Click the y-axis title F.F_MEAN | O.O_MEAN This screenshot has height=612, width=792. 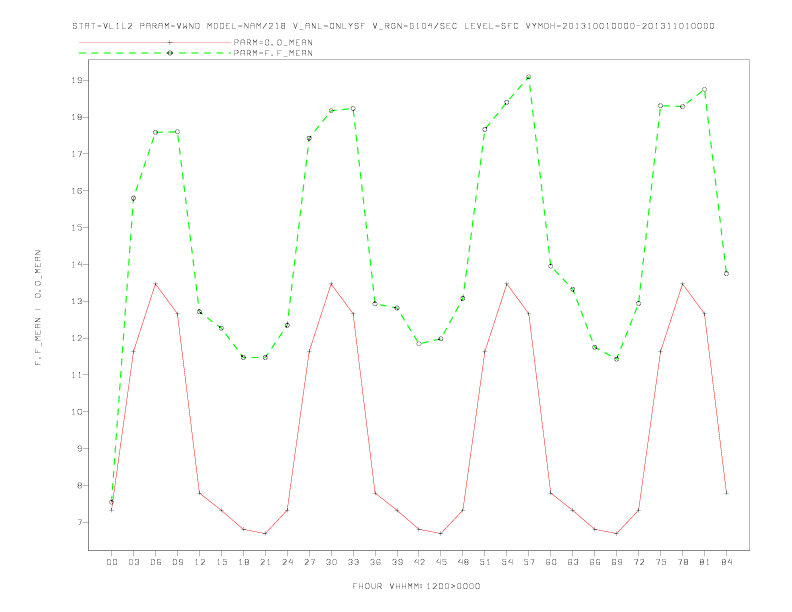coord(38,308)
